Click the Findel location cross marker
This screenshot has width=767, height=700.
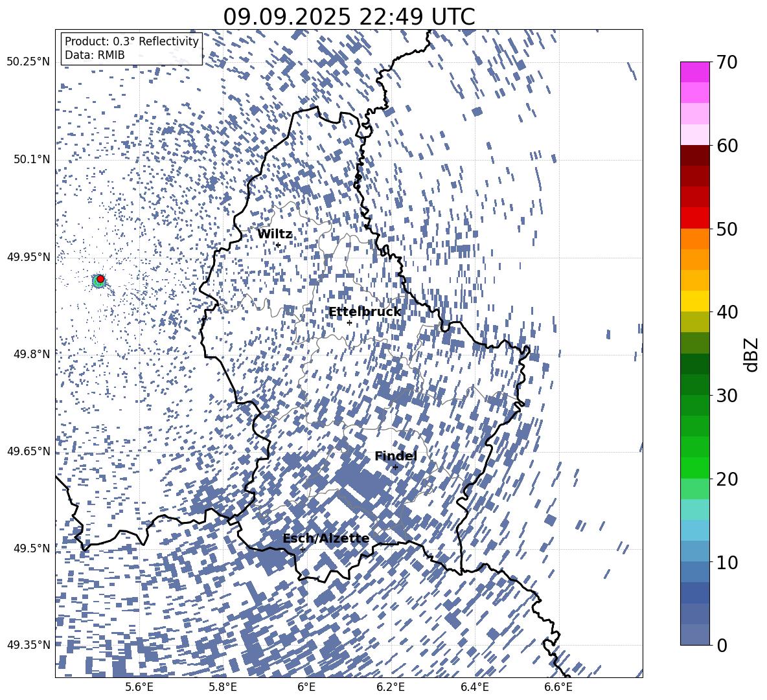click(x=395, y=467)
